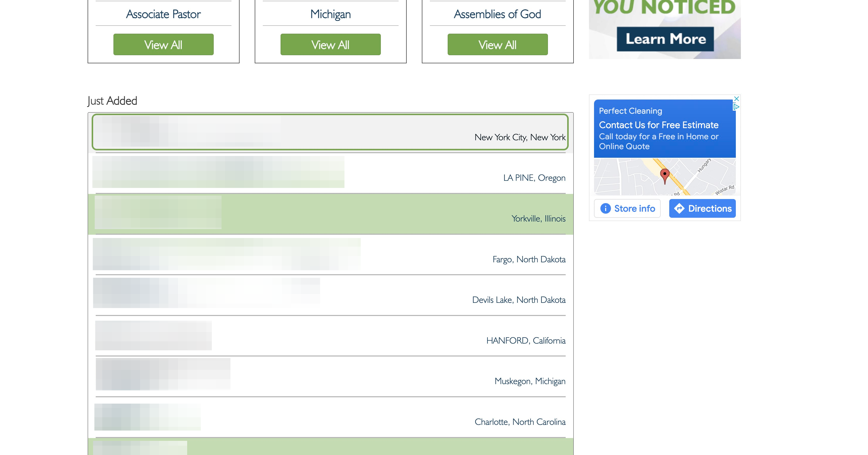Click View All under Michigan
Image resolution: width=868 pixels, height=455 pixels.
coord(330,45)
